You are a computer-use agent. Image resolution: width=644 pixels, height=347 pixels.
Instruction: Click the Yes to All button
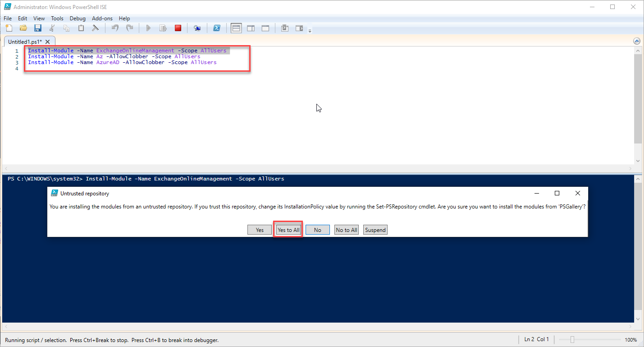point(288,230)
